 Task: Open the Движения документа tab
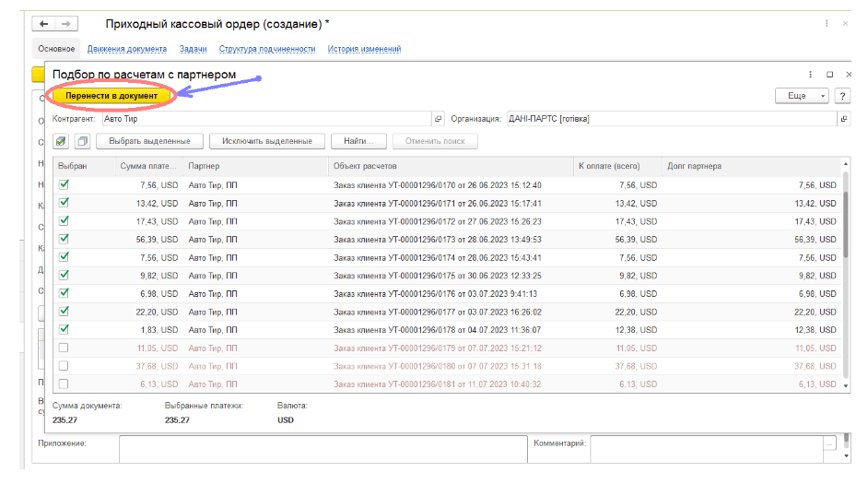tap(127, 49)
